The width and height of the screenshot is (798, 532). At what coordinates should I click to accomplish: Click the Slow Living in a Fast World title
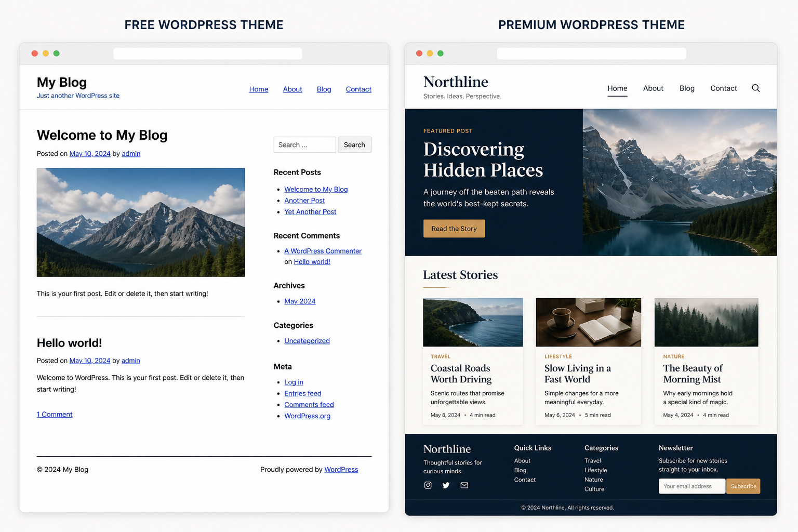pos(578,374)
